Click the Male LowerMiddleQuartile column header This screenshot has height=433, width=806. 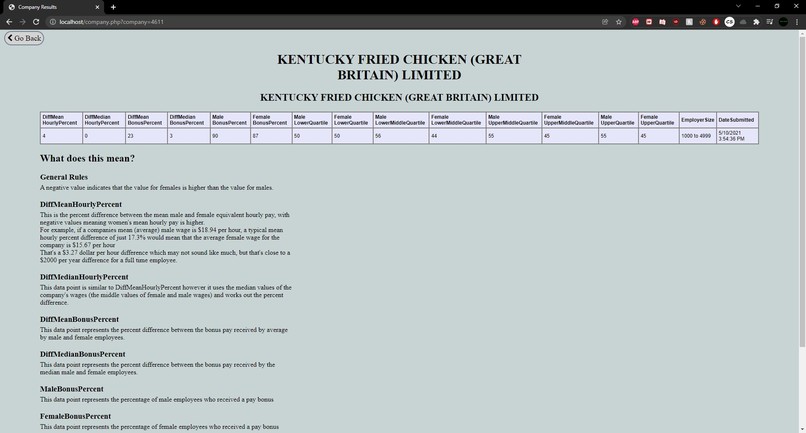point(401,120)
